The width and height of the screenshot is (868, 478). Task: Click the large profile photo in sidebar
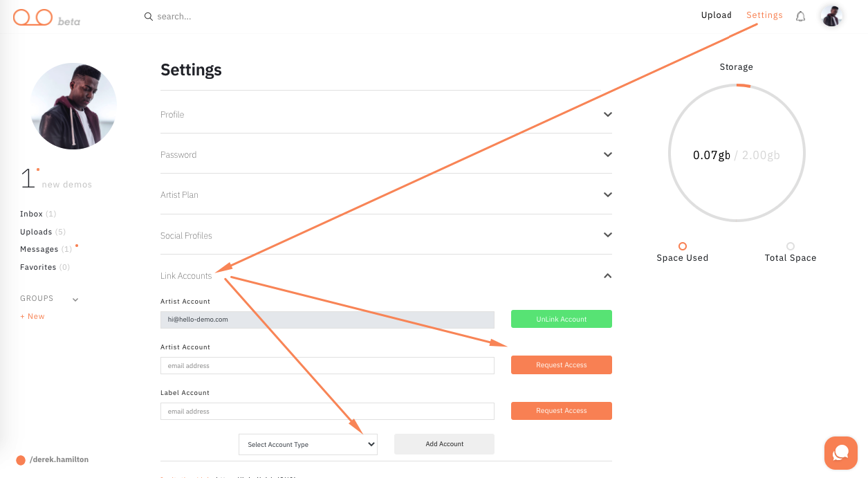[x=74, y=106]
